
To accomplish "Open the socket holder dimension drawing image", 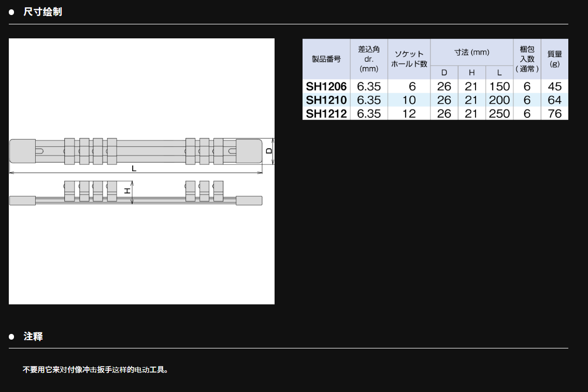I will [141, 171].
